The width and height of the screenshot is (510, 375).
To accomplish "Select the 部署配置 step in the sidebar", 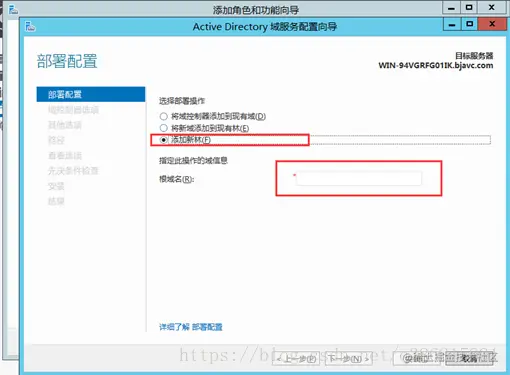I will pyautogui.click(x=91, y=94).
